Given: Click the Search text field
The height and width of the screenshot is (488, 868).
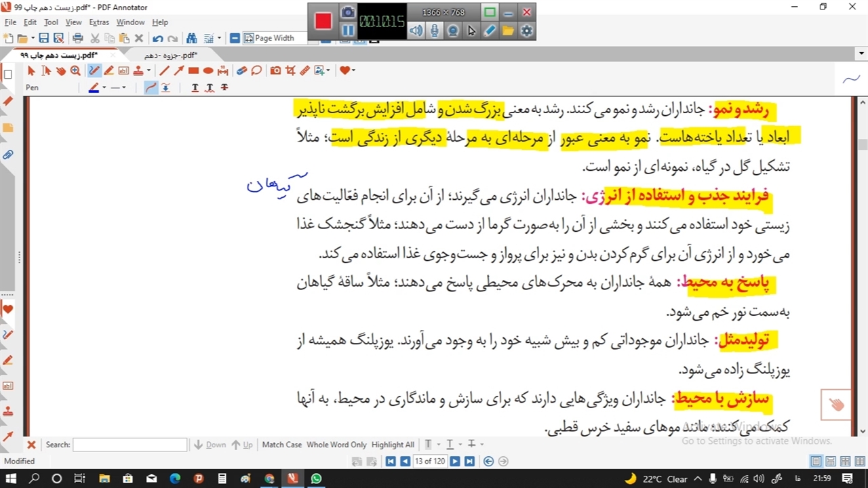Looking at the screenshot, I should [x=130, y=445].
